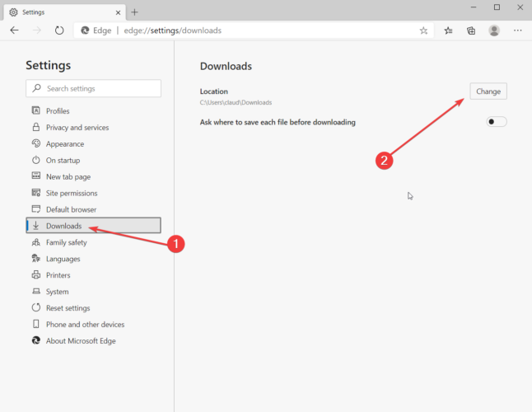The height and width of the screenshot is (412, 532).
Task: Click the Edge logo in address bar
Action: (85, 30)
